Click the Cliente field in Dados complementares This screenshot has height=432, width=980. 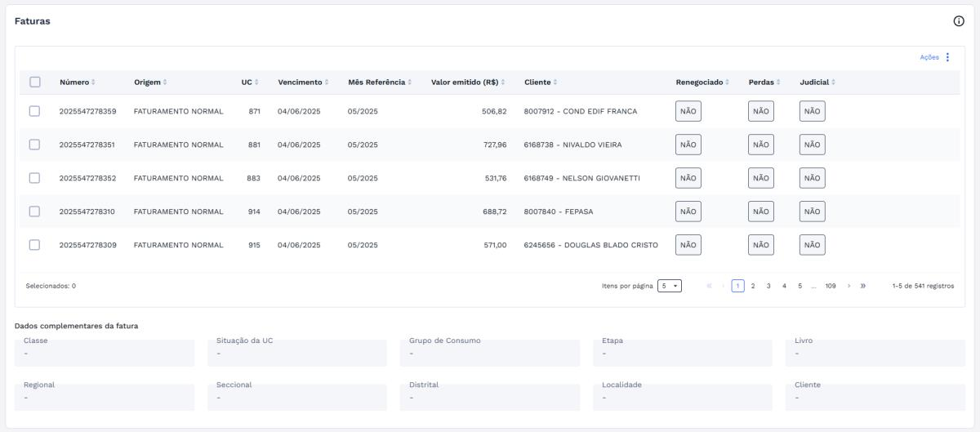point(875,397)
